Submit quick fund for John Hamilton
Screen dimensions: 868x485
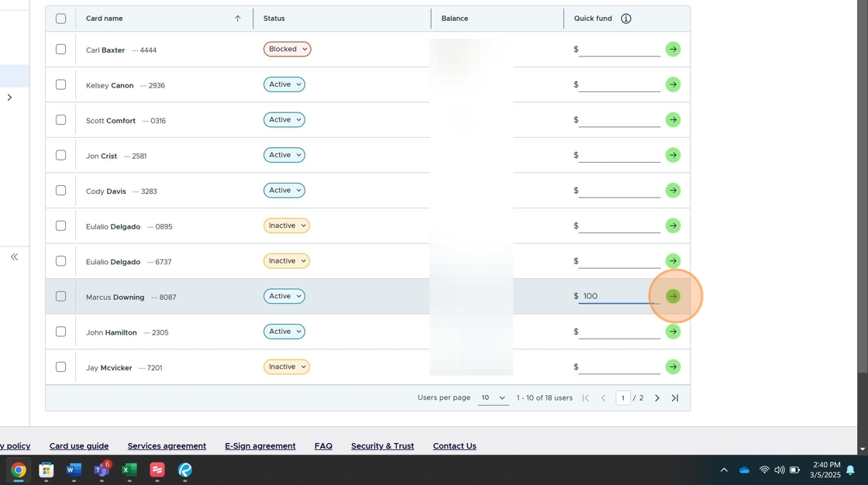click(673, 332)
